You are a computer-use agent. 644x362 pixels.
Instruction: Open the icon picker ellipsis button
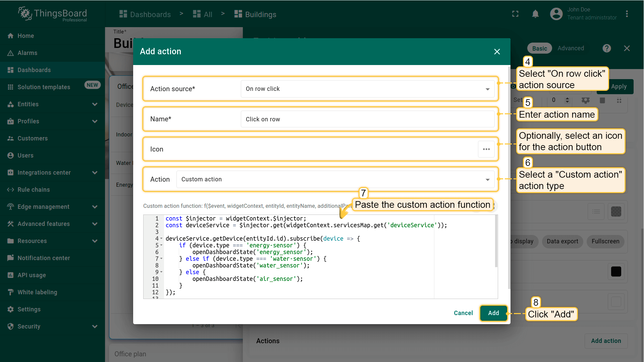pyautogui.click(x=486, y=149)
